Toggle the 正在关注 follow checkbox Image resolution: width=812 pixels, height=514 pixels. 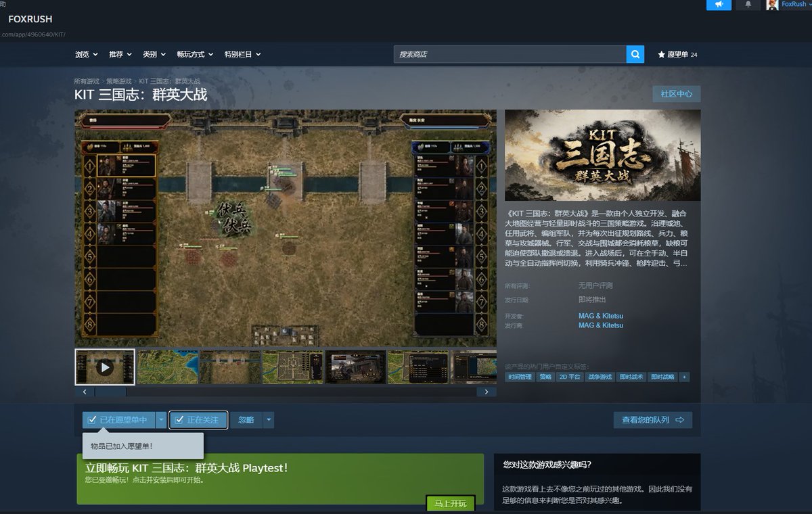point(179,420)
